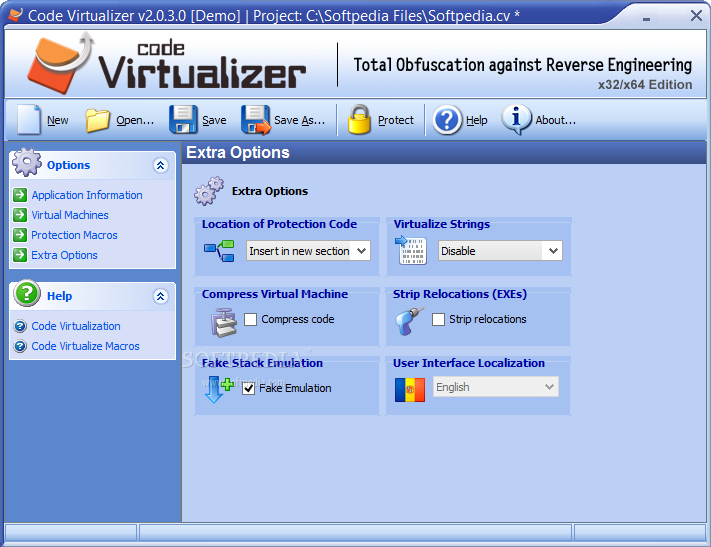The width and height of the screenshot is (711, 547).
Task: Click the green arrow beside Protection Macros
Action: 20,235
